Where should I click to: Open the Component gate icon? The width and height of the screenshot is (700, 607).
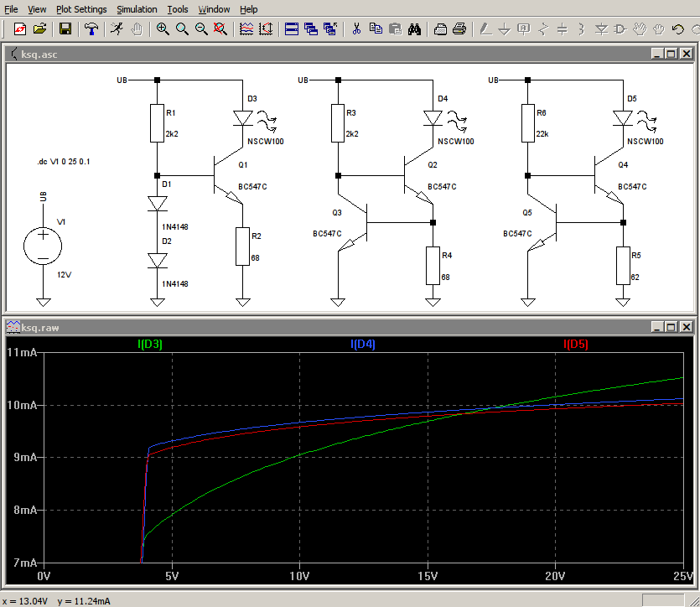click(620, 29)
